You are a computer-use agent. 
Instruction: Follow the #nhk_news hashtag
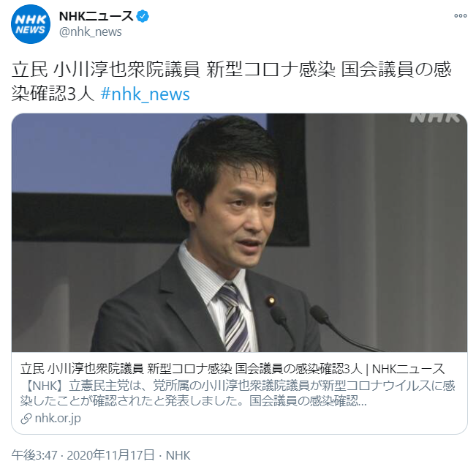145,94
